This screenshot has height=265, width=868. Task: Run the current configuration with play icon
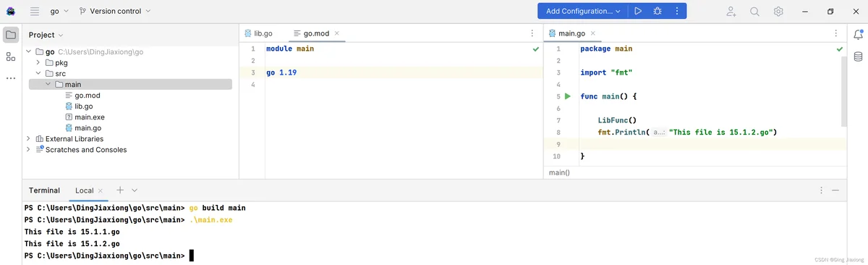coord(637,11)
